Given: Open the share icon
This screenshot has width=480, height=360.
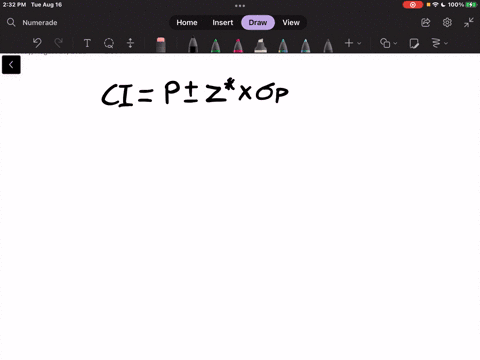Looking at the screenshot, I should click(x=426, y=22).
